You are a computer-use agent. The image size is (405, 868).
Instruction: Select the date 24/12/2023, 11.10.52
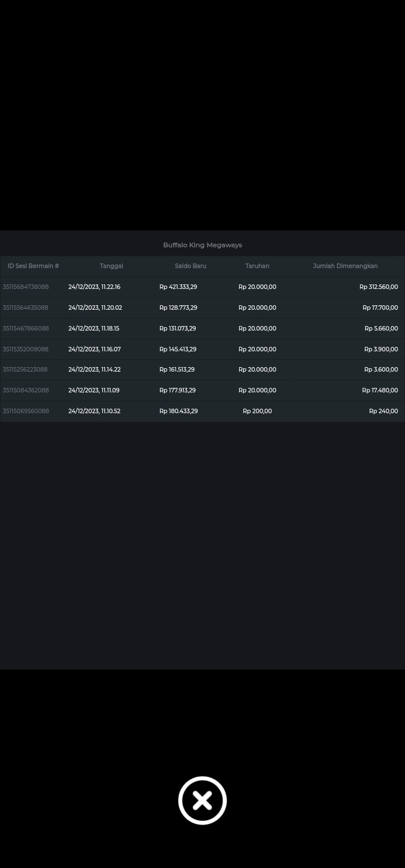(94, 411)
